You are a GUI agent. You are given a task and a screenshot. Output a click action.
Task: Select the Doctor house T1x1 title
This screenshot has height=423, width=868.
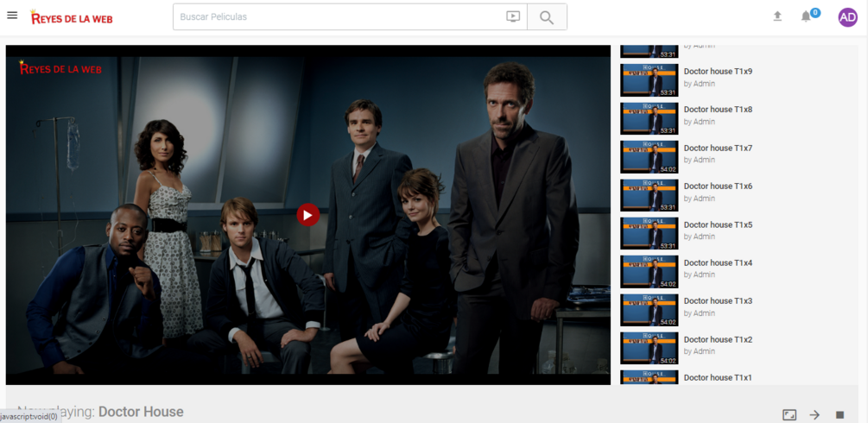point(718,377)
